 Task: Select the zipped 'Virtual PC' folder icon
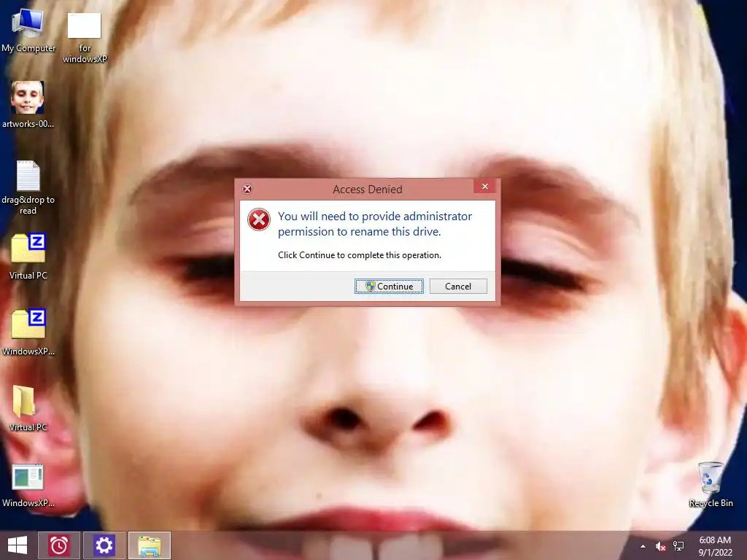coord(28,248)
